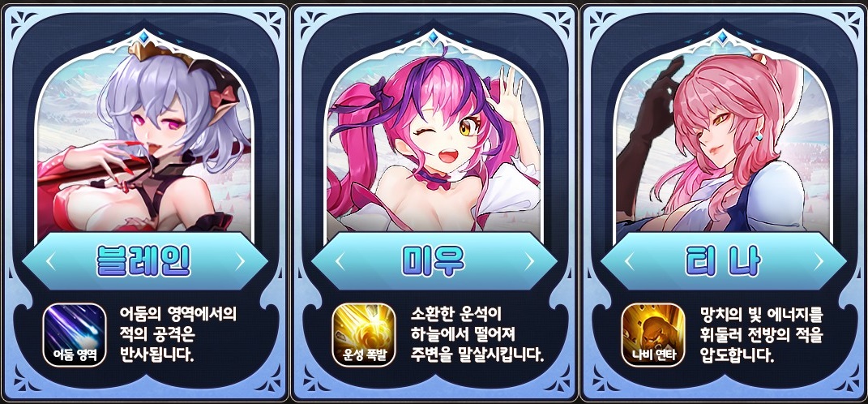Go to previous character on 블레인 banner
The image size is (868, 404).
(50, 261)
